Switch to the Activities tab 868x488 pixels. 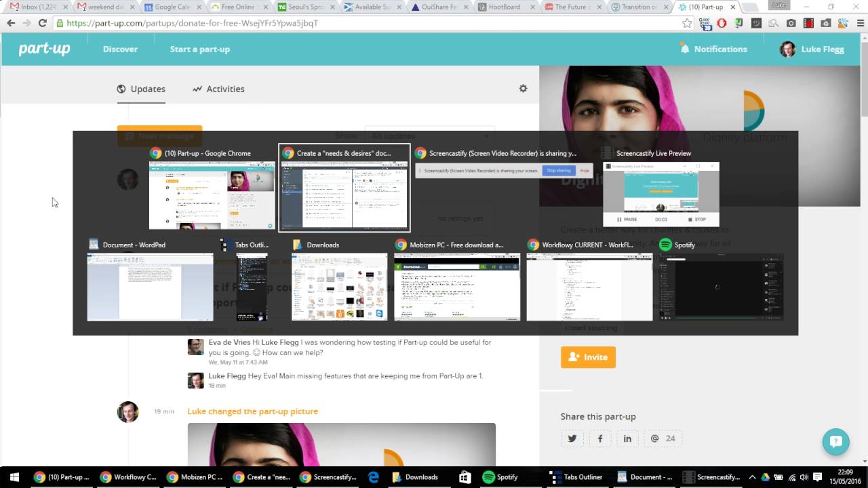click(218, 89)
